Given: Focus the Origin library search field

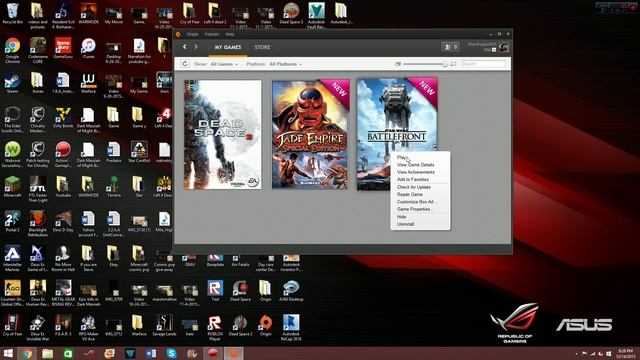Looking at the screenshot, I should pos(483,64).
